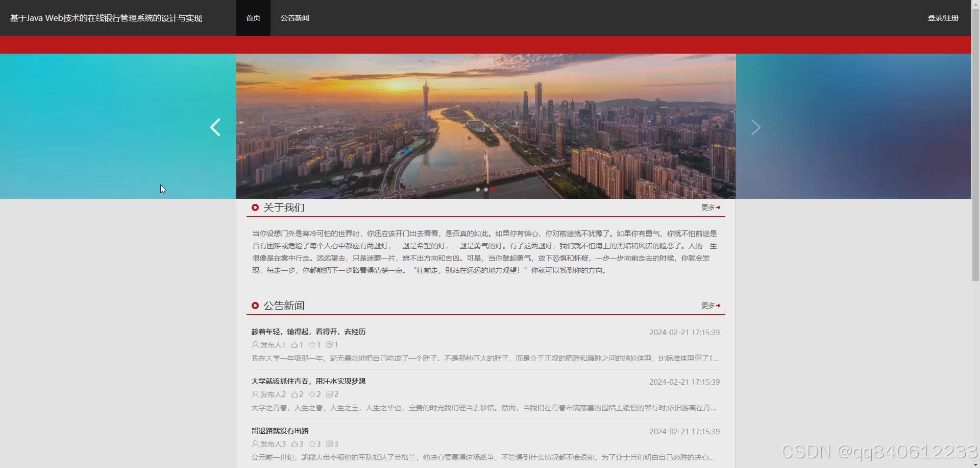Viewport: 980px width, 468px height.
Task: Select the second carousel indicator dot
Action: pyautogui.click(x=485, y=190)
